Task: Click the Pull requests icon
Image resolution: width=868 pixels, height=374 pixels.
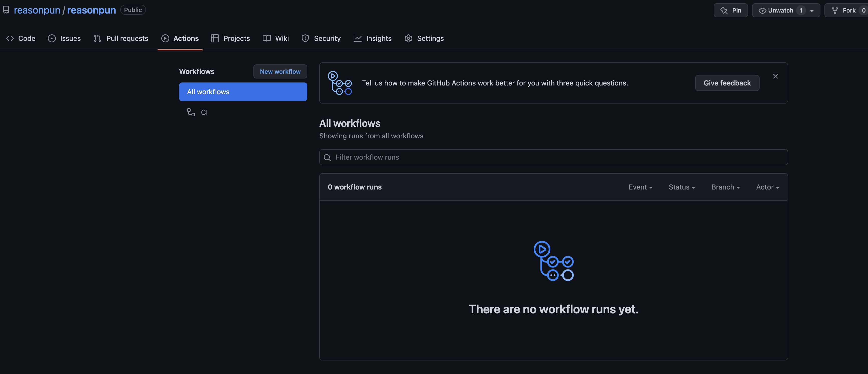Action: click(97, 38)
